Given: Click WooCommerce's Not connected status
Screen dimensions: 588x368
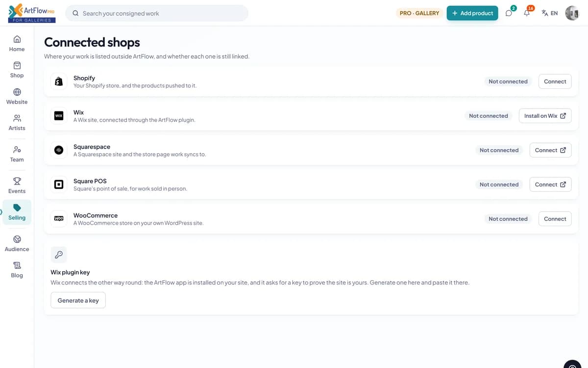Looking at the screenshot, I should (x=508, y=219).
